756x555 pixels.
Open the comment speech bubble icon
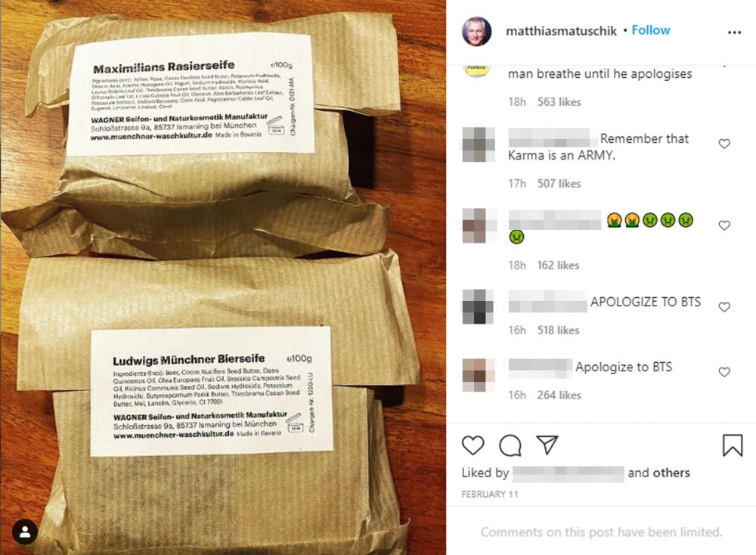[x=510, y=445]
